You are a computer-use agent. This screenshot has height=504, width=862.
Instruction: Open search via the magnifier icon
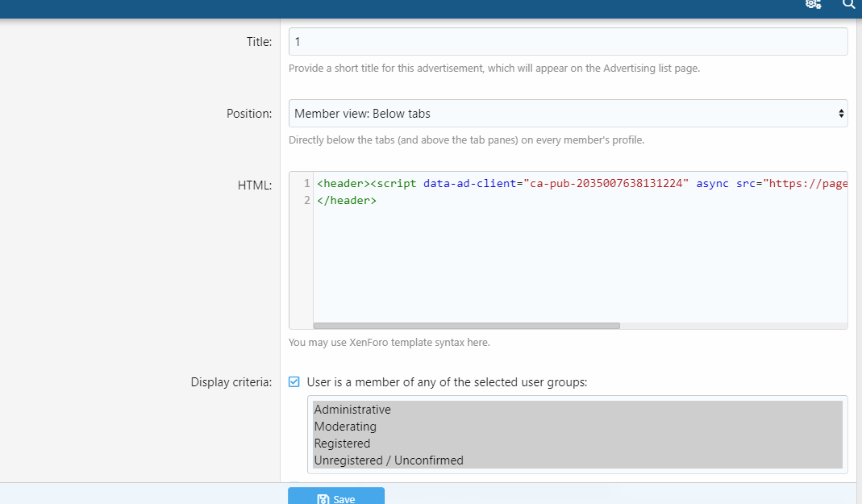848,4
